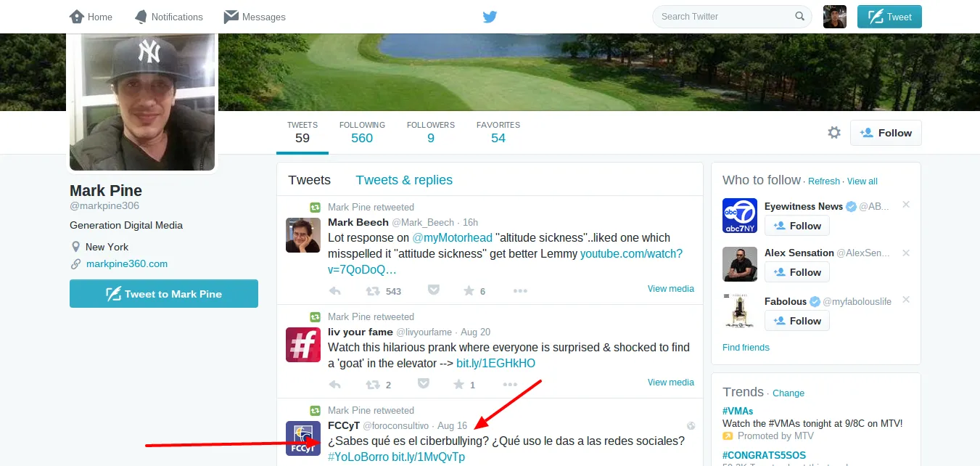Refresh Who to follow suggestions
This screenshot has height=466, width=980.
824,181
